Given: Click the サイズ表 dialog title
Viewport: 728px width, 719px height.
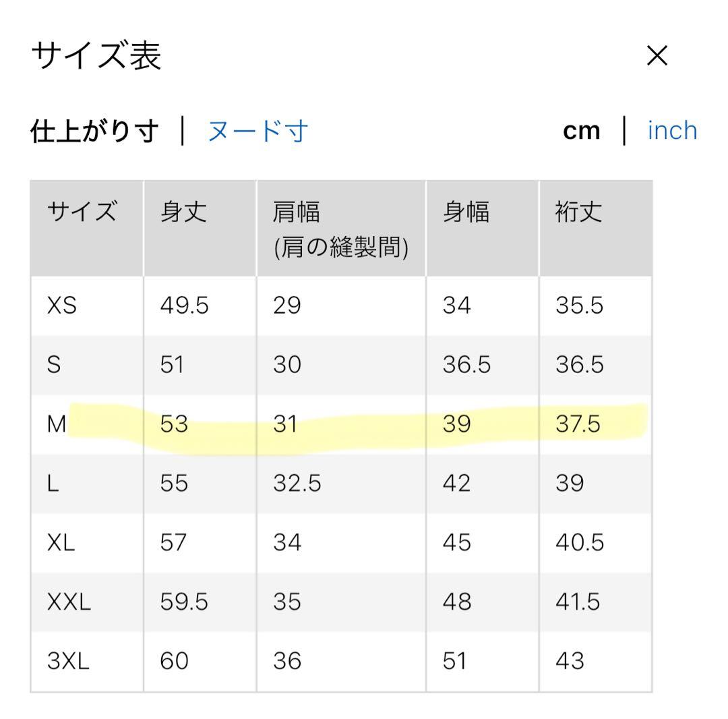Looking at the screenshot, I should pos(96,55).
